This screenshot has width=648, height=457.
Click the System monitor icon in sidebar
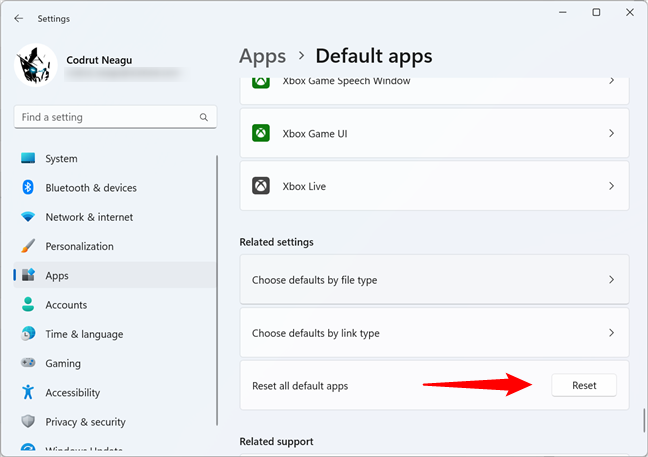click(x=28, y=159)
